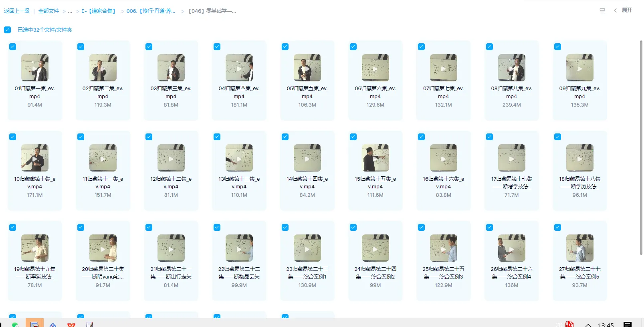
Task: Deselect the 14归藏第十四集 checkbox
Action: (x=285, y=137)
